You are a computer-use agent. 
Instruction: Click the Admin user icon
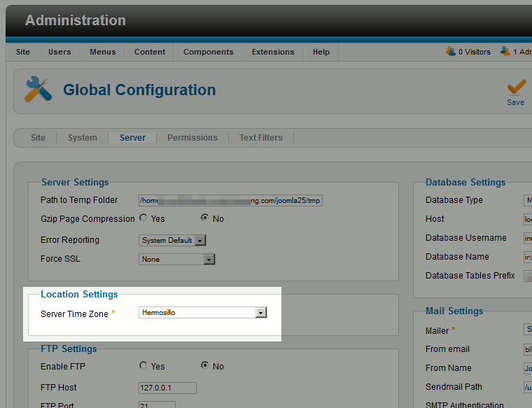pos(505,51)
